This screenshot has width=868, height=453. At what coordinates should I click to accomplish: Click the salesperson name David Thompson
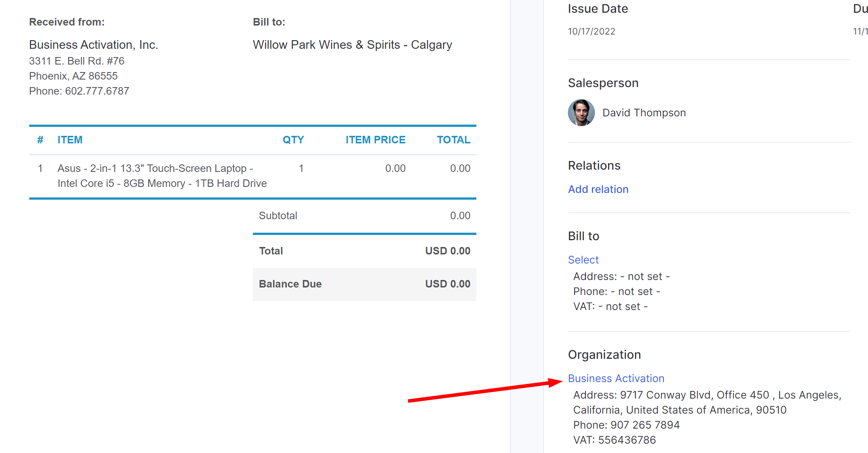pos(644,113)
